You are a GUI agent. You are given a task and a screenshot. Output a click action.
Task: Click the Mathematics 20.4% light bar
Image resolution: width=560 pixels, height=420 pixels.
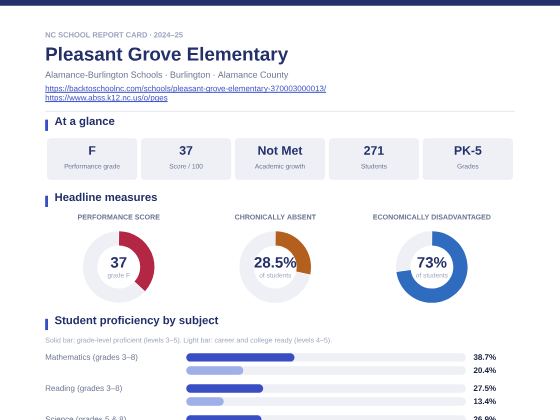(x=215, y=370)
